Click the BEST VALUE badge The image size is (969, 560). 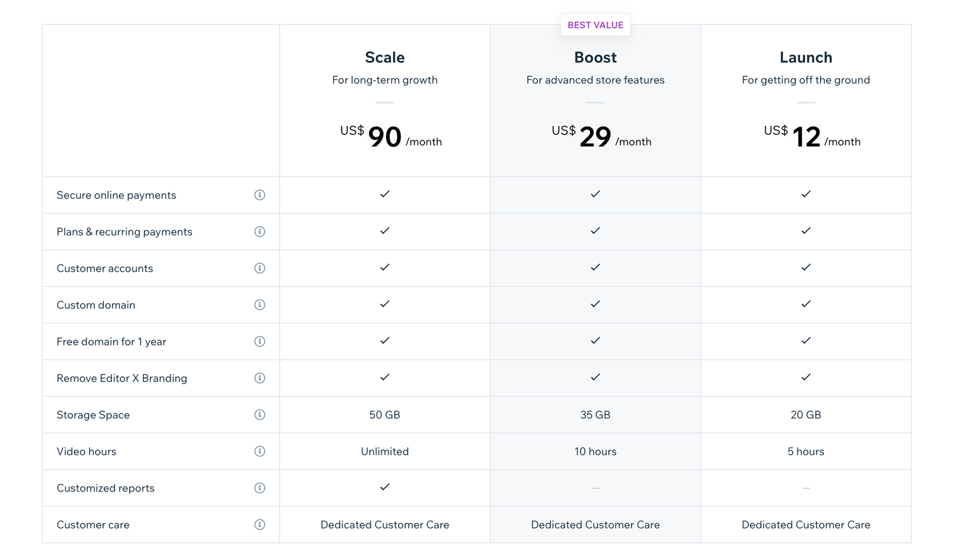click(x=595, y=25)
